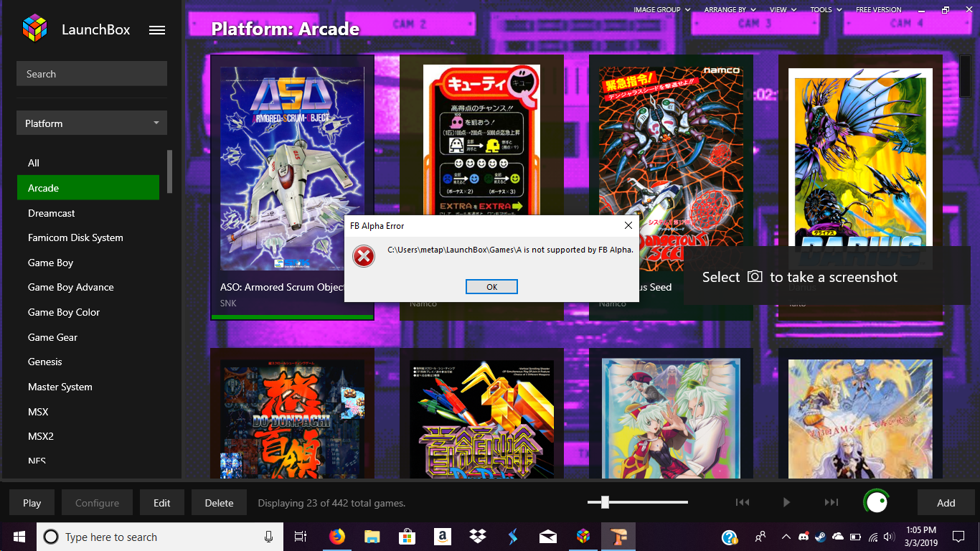Click the Free Version label
980x551 pixels.
point(878,10)
